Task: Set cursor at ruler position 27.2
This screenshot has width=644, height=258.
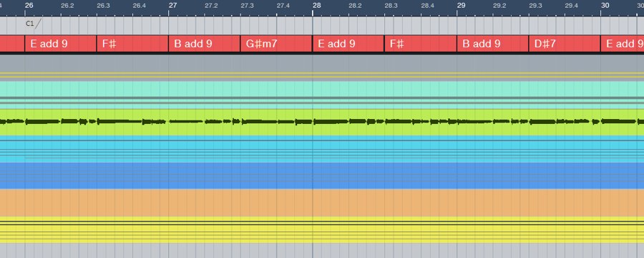Action: coord(211,5)
